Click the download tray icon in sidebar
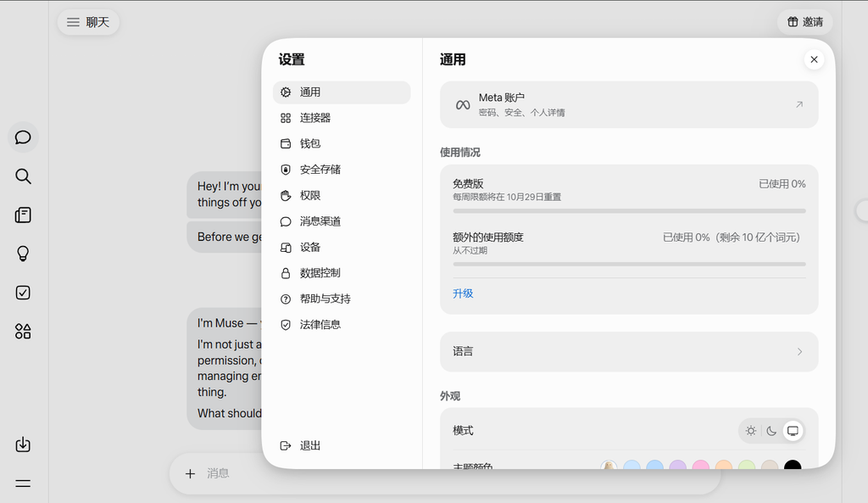 coord(23,444)
